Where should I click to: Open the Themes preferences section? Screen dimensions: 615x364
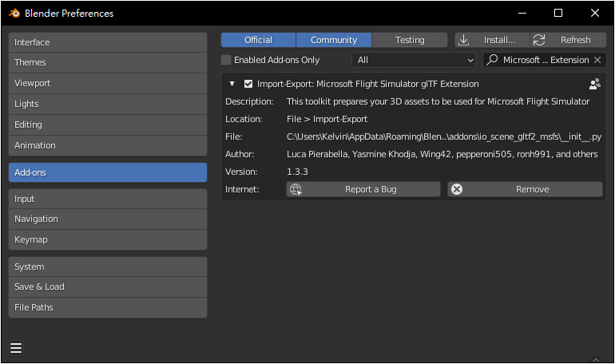click(108, 63)
